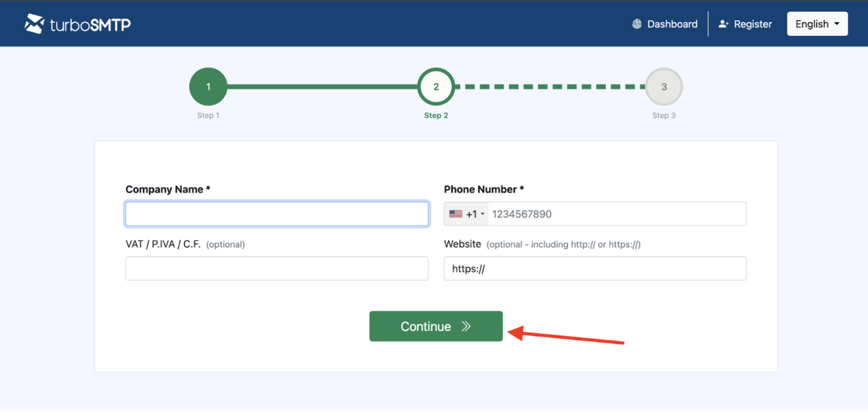Select the Step 1 circle in progress bar
The width and height of the screenshot is (868, 412).
coord(208,86)
